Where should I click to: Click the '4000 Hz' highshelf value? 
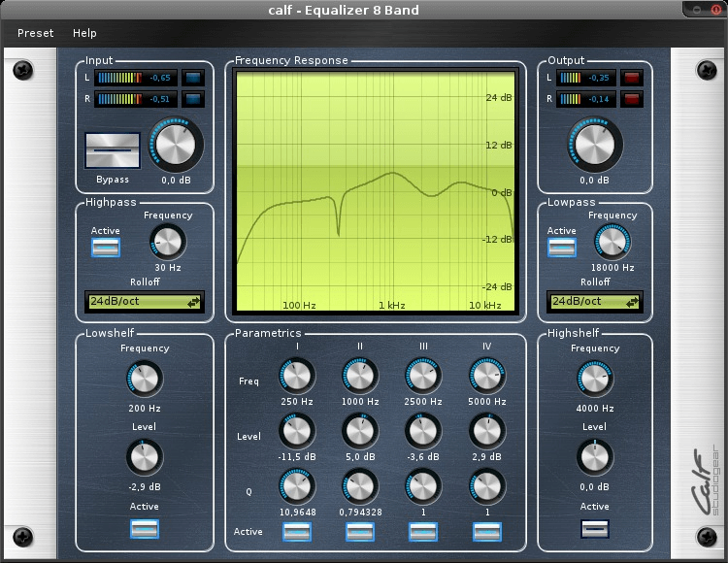(x=595, y=409)
